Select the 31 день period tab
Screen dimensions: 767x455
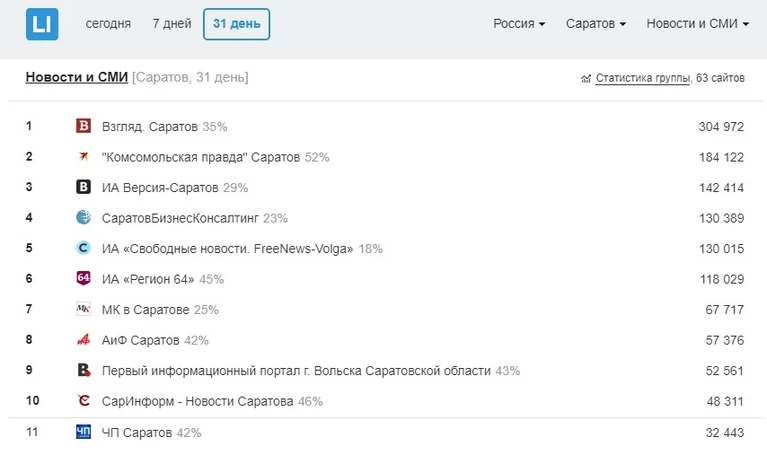[237, 24]
